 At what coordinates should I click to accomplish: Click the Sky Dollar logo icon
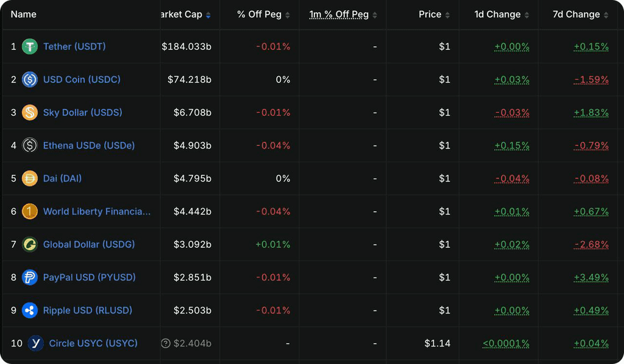(x=29, y=113)
